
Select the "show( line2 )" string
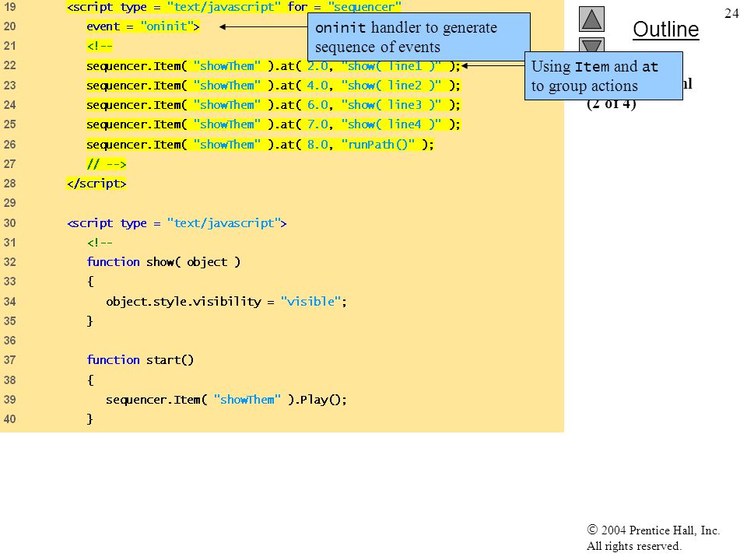391,86
